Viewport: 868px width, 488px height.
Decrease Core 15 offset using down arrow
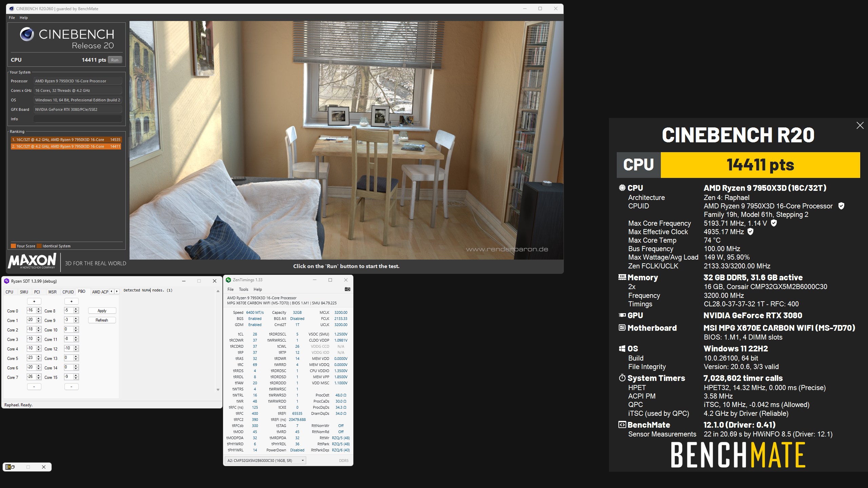pos(76,378)
